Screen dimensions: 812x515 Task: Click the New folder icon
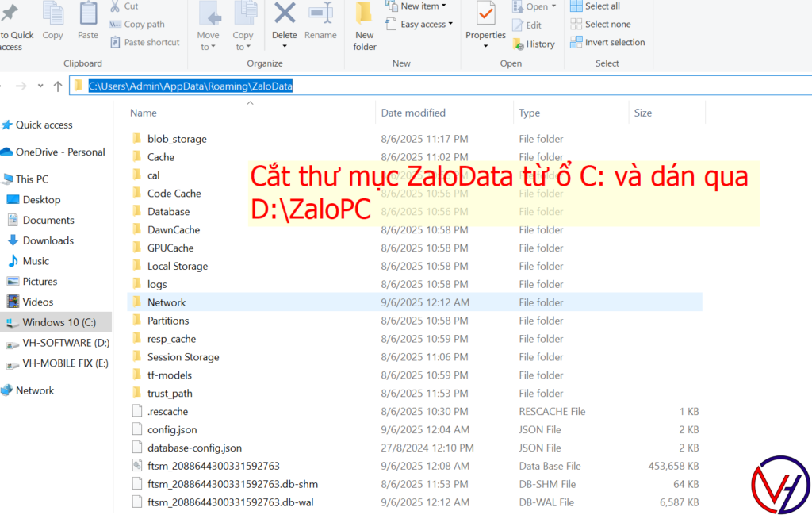[x=364, y=14]
